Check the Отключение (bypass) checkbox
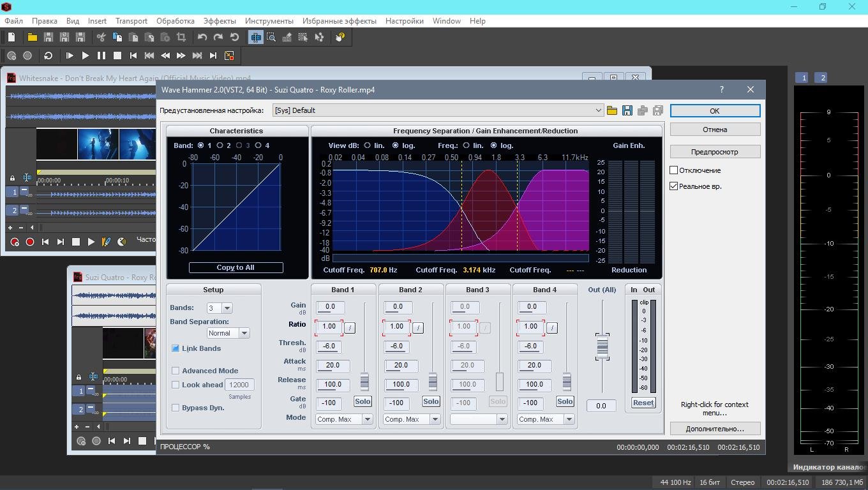This screenshot has width=868, height=490. click(x=673, y=170)
